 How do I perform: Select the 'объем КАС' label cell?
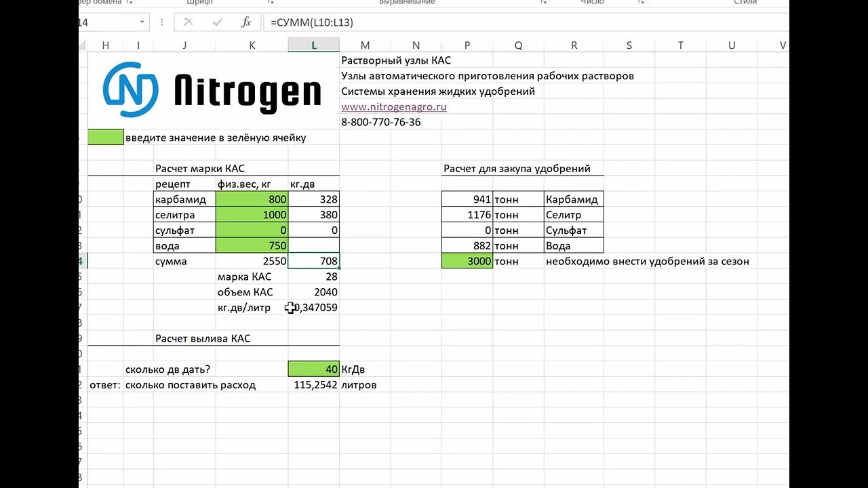[252, 292]
